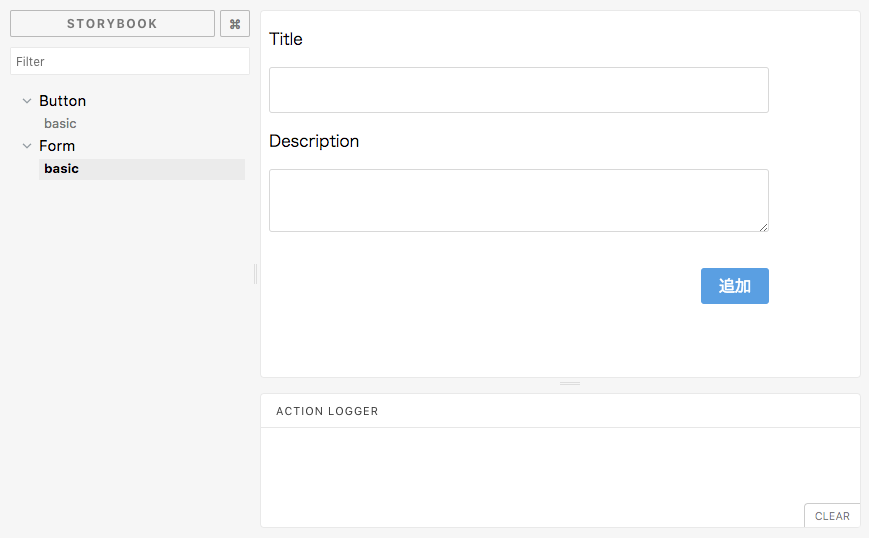This screenshot has width=869, height=538.
Task: Click the STORYBOOK header button
Action: (113, 24)
